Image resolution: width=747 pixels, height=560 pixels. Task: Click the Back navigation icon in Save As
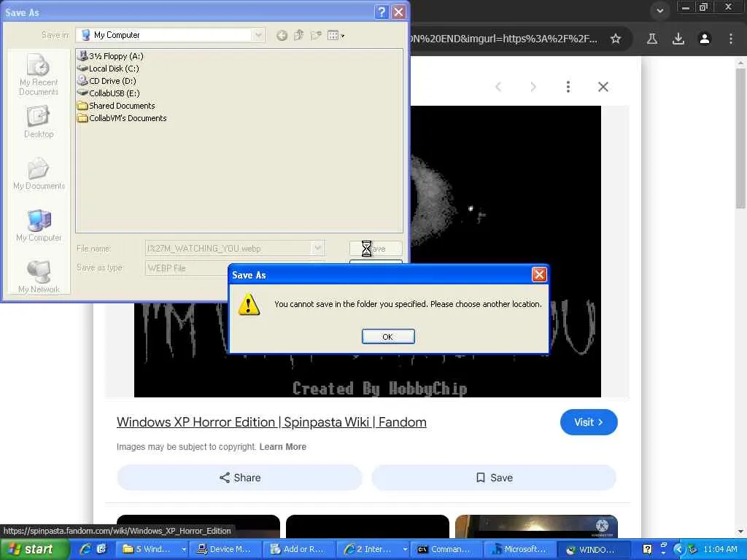tap(282, 35)
